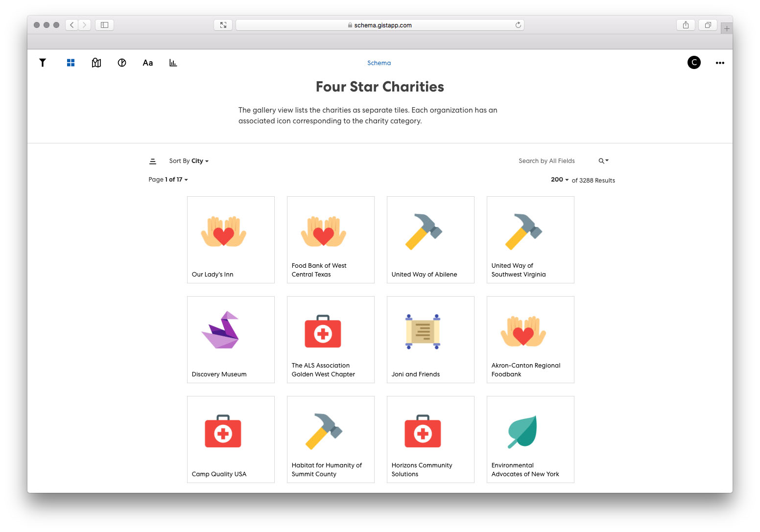Open the Aa word cloud view
Viewport: 760px width, 532px height.
tap(148, 63)
